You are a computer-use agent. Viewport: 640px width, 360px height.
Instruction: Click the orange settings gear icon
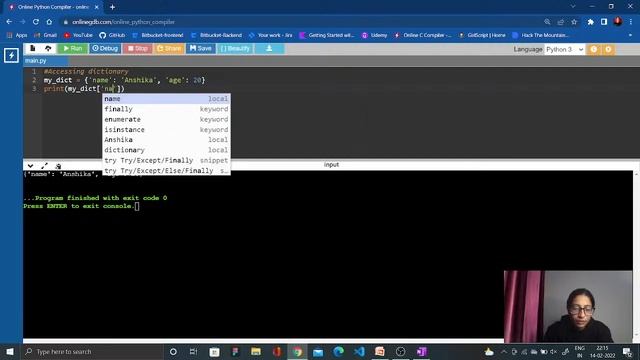click(608, 49)
